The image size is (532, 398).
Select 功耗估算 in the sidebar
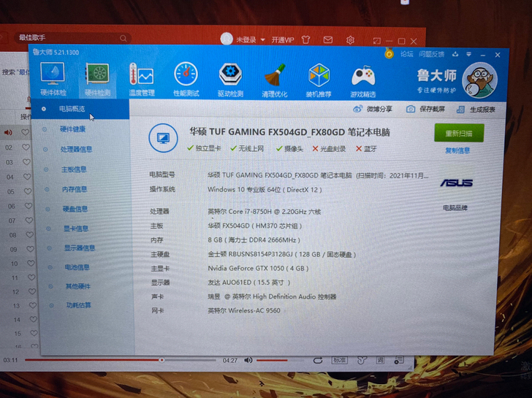pyautogui.click(x=79, y=305)
